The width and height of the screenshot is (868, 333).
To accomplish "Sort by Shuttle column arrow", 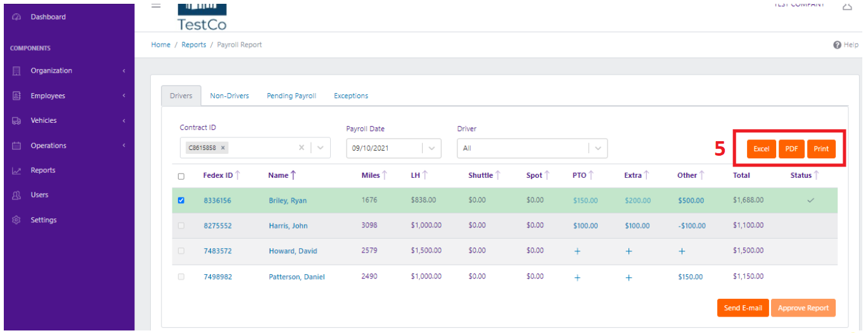I will pos(499,175).
